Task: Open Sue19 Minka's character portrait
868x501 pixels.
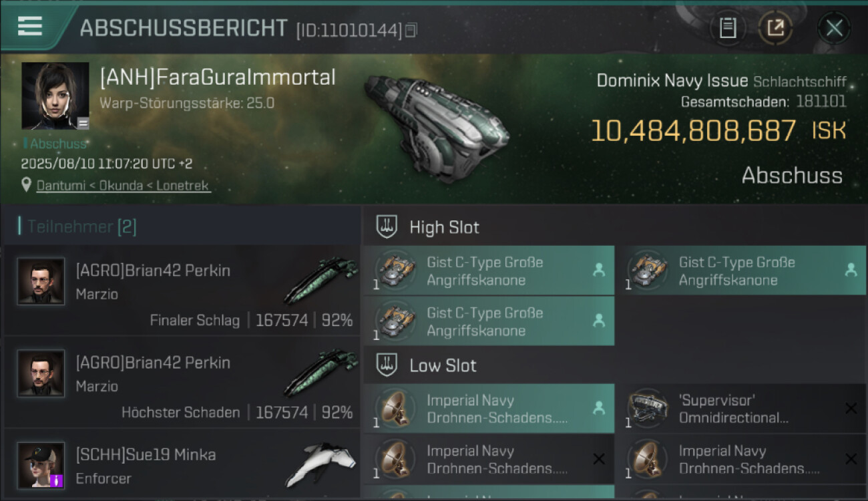Action: [x=41, y=465]
